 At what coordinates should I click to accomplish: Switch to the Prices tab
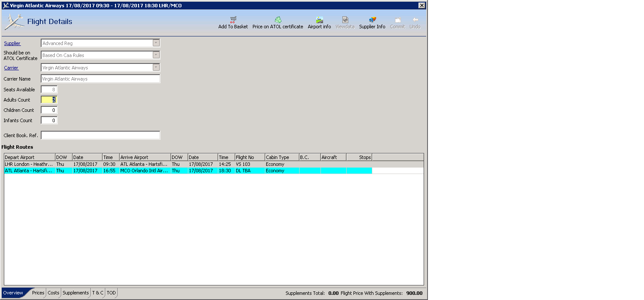38,293
